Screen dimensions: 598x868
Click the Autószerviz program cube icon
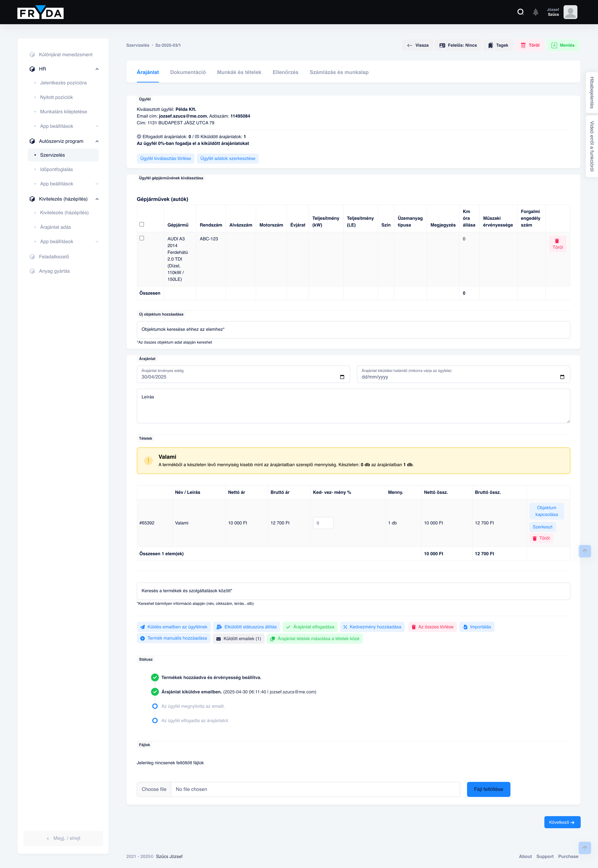pos(32,141)
